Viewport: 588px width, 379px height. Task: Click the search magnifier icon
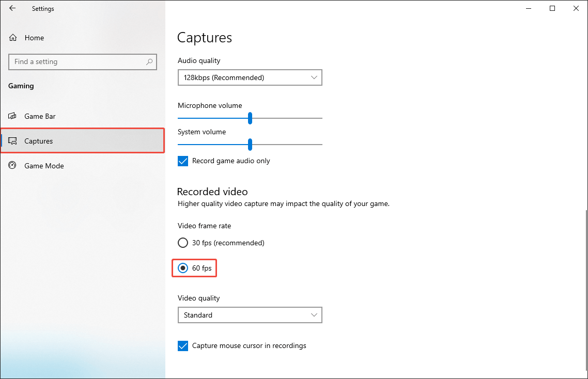(149, 62)
